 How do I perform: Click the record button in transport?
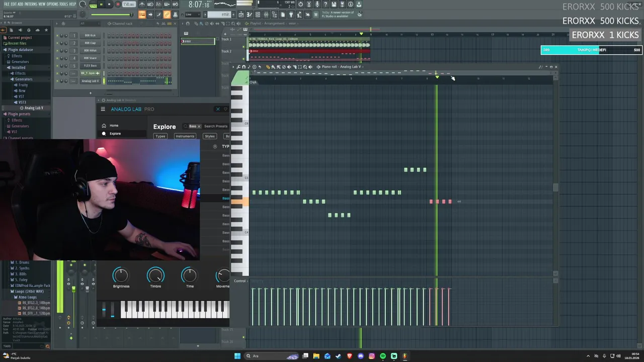tap(118, 4)
